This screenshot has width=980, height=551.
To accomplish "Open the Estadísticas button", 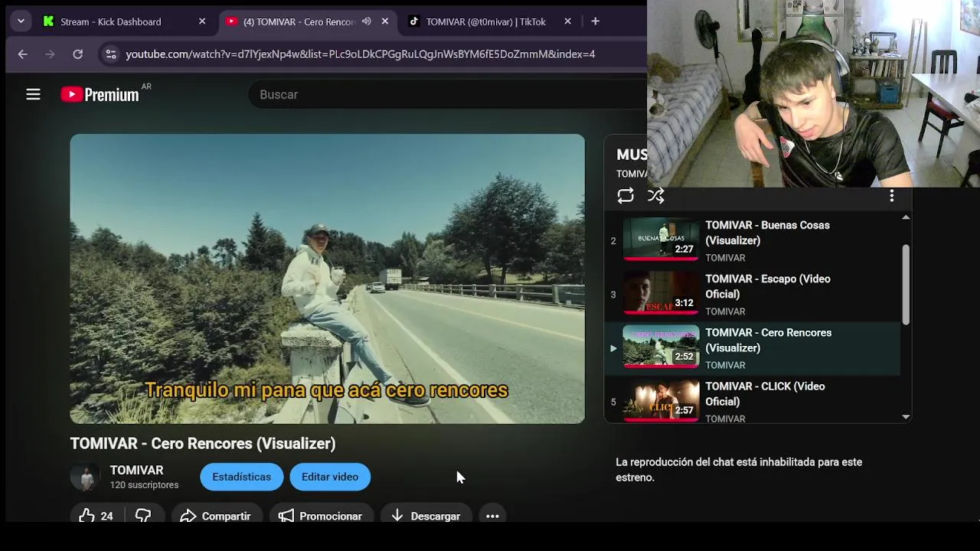I will (241, 477).
